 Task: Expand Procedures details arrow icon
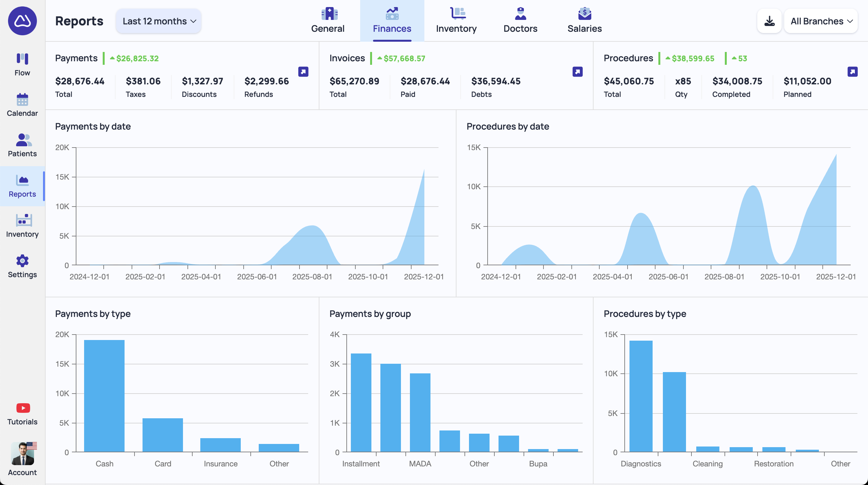coord(853,72)
